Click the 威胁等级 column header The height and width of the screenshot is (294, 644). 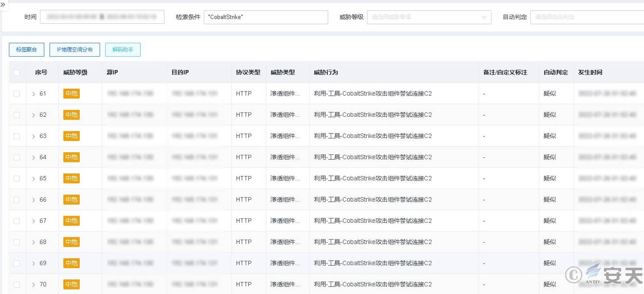click(75, 72)
